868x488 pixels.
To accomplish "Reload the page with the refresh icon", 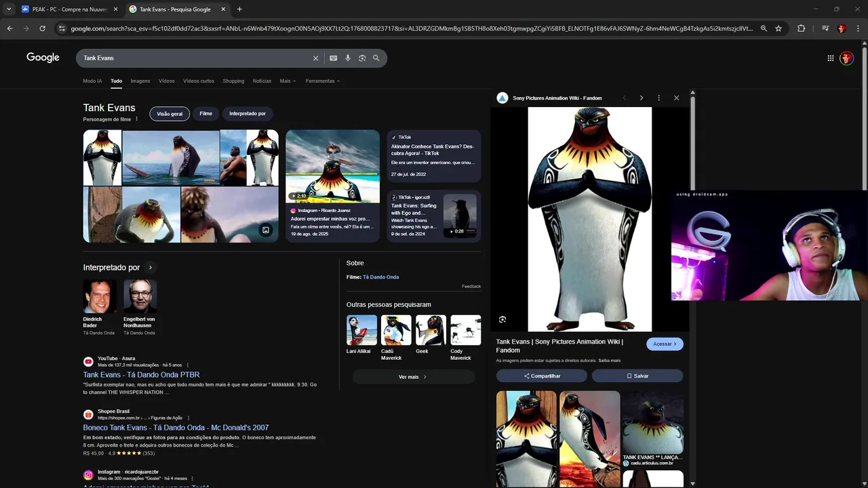I will [x=42, y=28].
